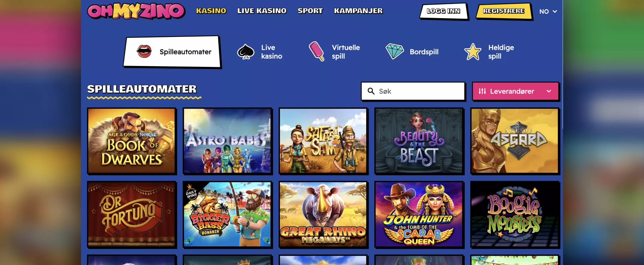Open the NO language selector
644x265 pixels.
pos(548,11)
